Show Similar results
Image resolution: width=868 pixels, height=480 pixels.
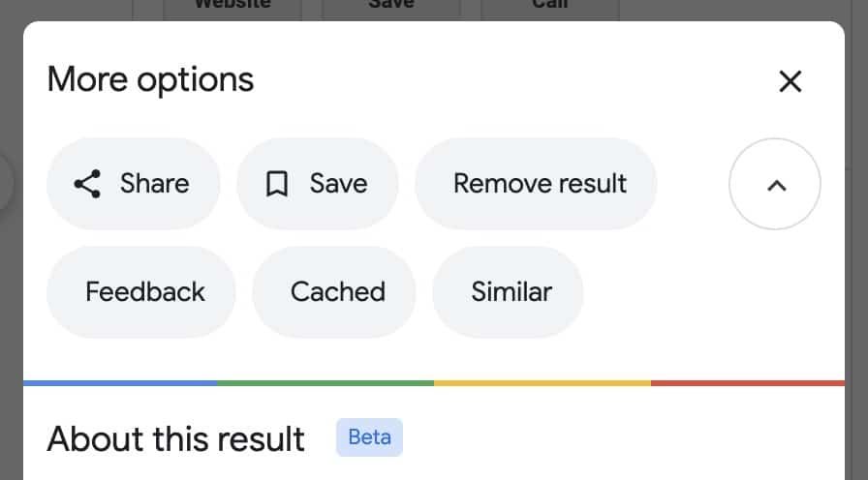pyautogui.click(x=508, y=292)
